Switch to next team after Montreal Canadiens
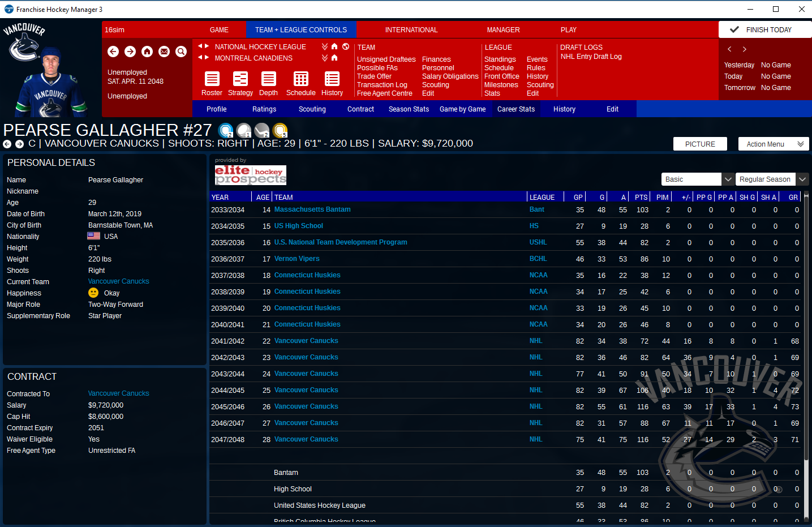 pos(207,58)
